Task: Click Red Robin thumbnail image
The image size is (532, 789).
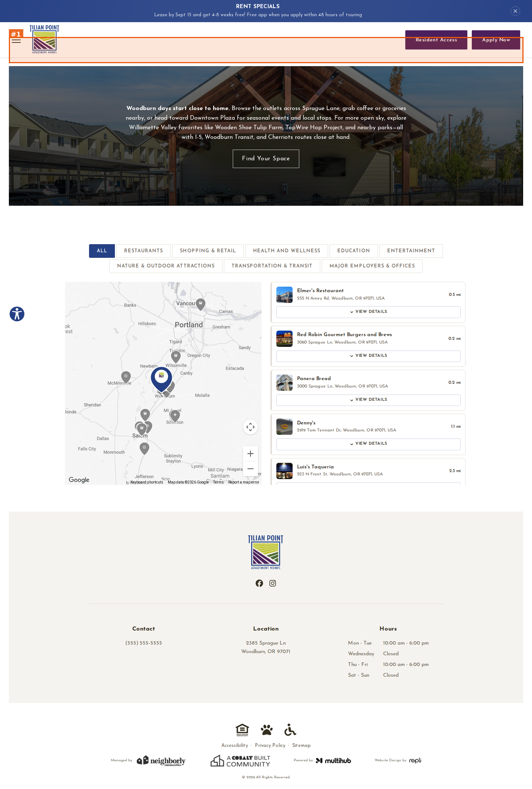Action: pos(284,339)
